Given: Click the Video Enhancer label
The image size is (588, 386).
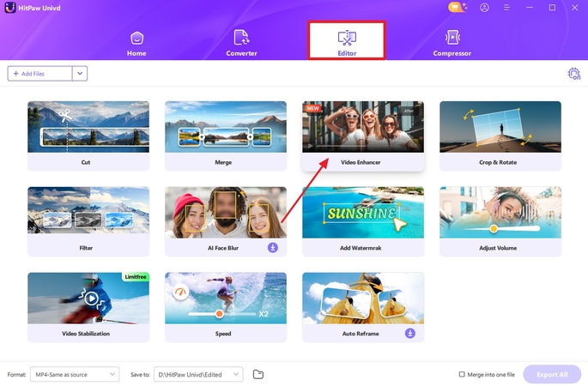Looking at the screenshot, I should 361,162.
